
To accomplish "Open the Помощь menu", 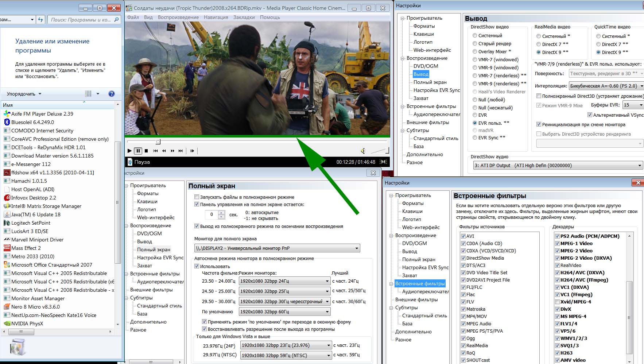I will pos(270,17).
